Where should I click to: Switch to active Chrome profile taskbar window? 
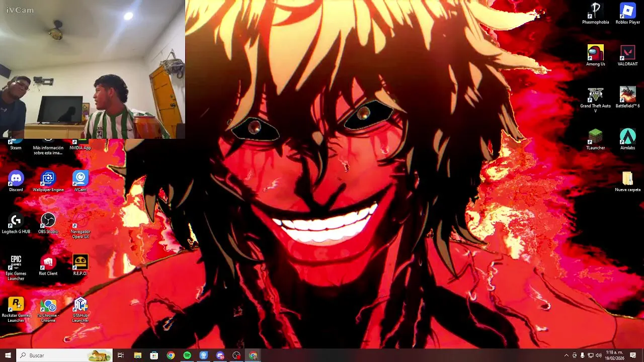253,355
